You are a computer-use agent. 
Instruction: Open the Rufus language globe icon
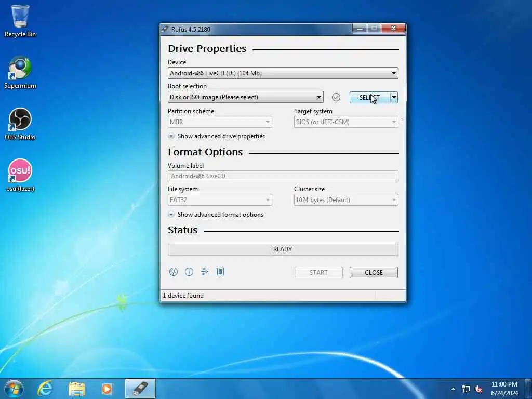pyautogui.click(x=174, y=272)
